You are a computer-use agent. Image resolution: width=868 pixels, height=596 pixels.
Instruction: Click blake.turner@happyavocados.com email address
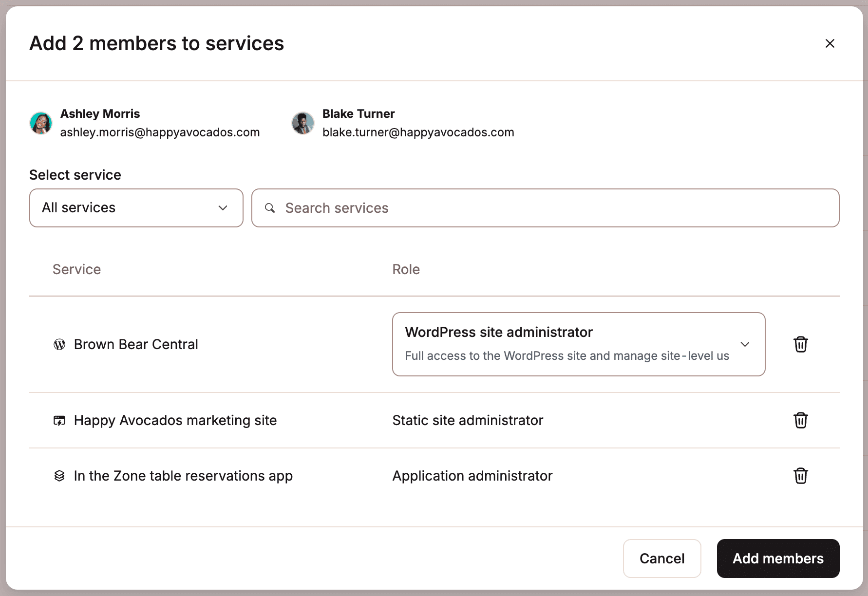coord(418,132)
